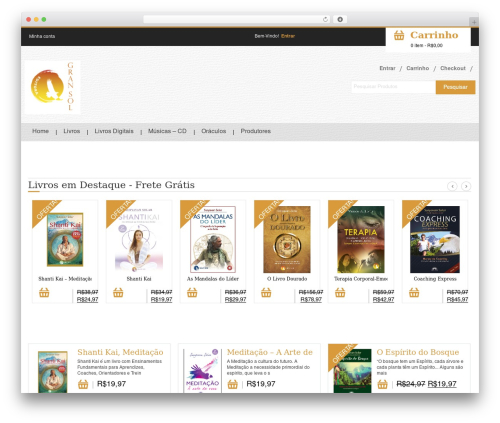Screen dimensions: 500x423
Task: Open O Espírito do Bosque cover thumbnail
Action: point(353,371)
